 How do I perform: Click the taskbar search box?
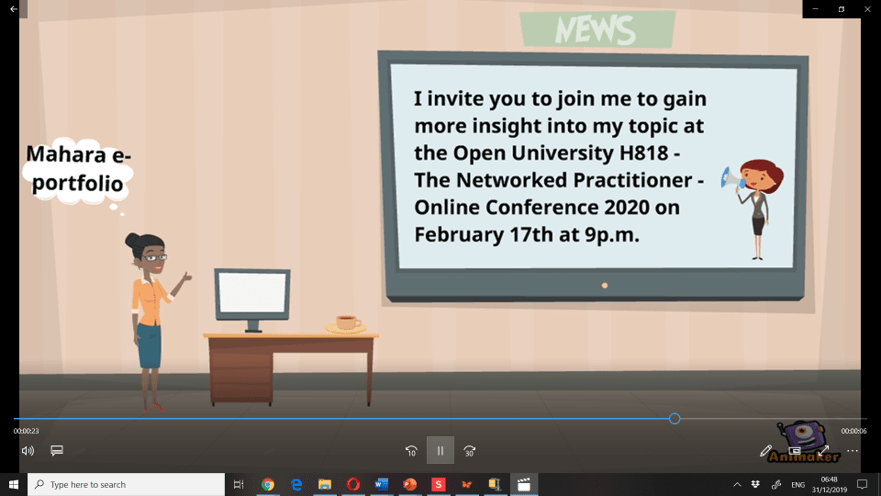click(x=126, y=484)
